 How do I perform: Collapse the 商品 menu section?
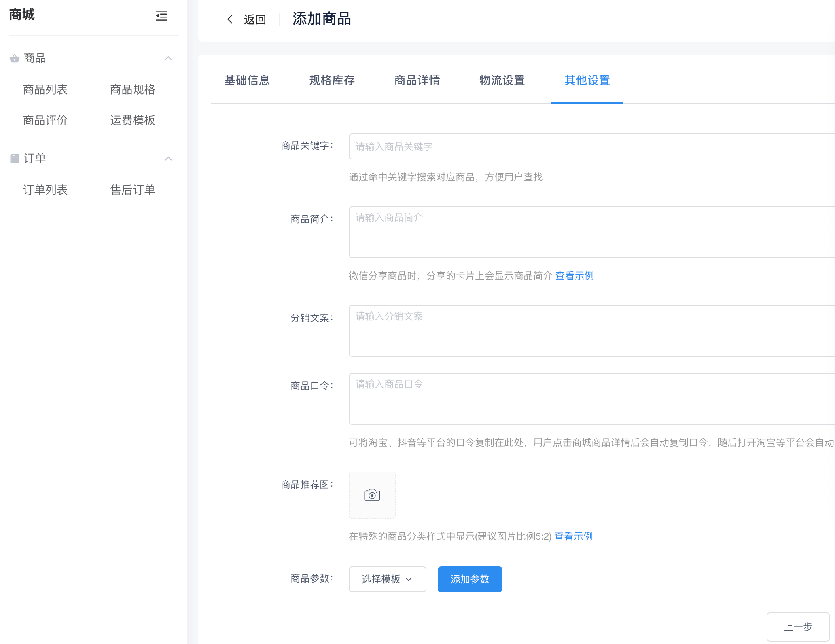pos(168,58)
